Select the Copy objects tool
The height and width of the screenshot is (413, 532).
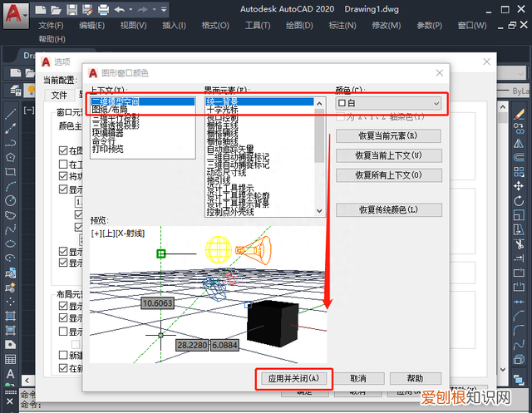(519, 129)
